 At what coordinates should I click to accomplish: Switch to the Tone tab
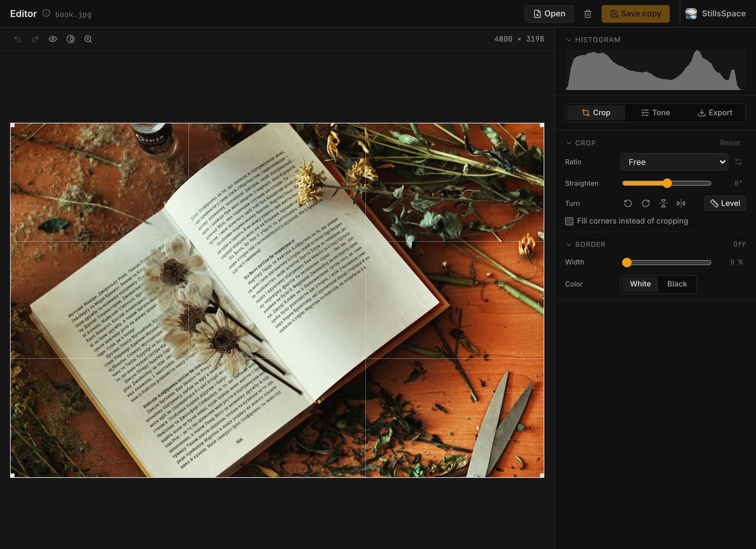655,113
